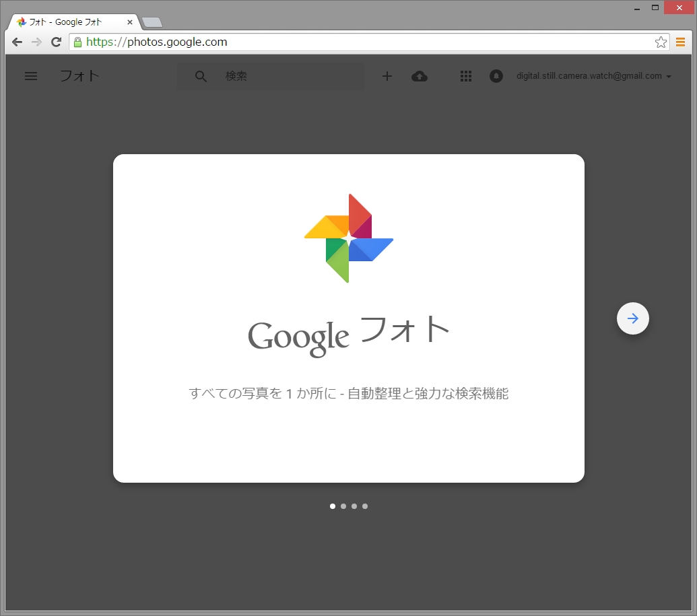The image size is (697, 616).
Task: Click the Google フォト heading text on the card
Action: (x=349, y=335)
